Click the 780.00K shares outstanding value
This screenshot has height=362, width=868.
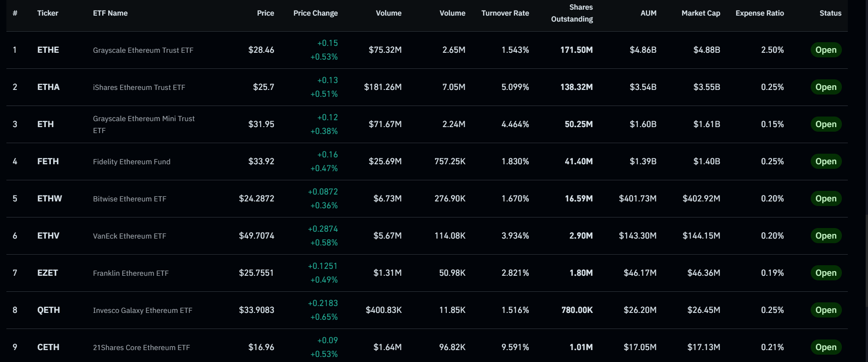click(x=577, y=310)
